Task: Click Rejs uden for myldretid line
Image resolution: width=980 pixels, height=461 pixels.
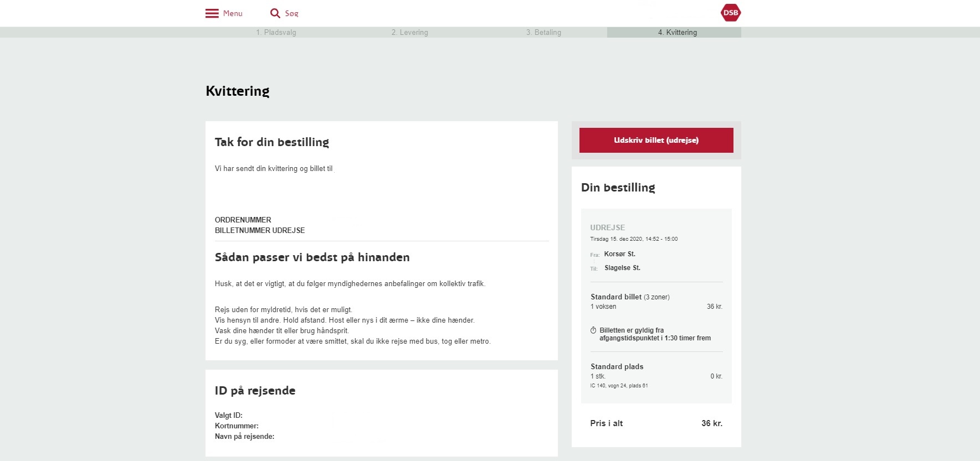Action: click(283, 310)
